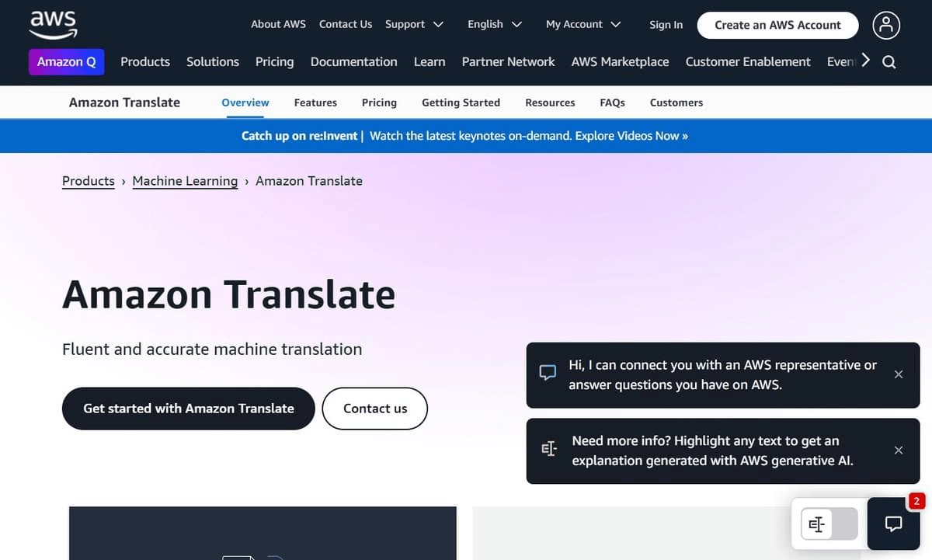Viewport: 932px width, 560px height.
Task: Dismiss the AWS representative chat notification
Action: 899,374
